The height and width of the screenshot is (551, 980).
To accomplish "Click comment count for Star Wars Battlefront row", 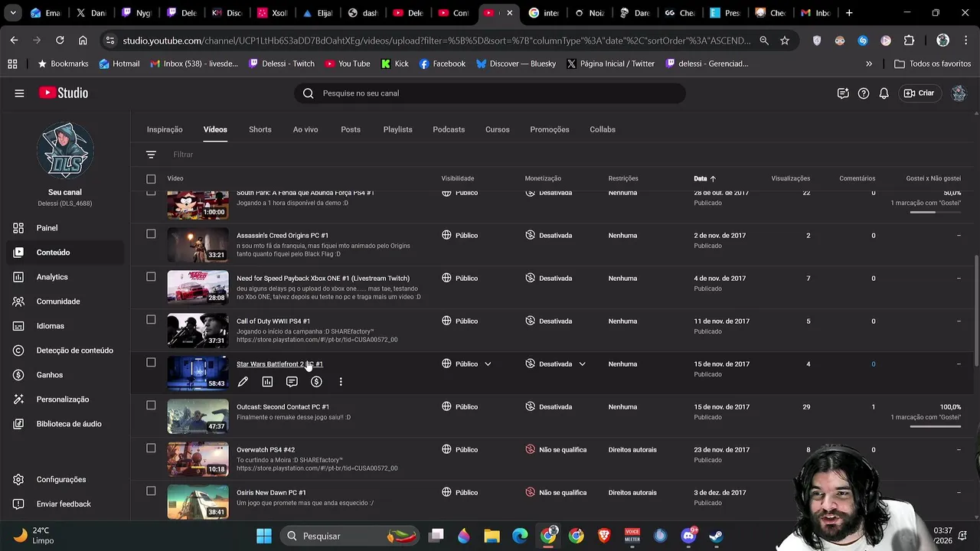I will click(873, 364).
